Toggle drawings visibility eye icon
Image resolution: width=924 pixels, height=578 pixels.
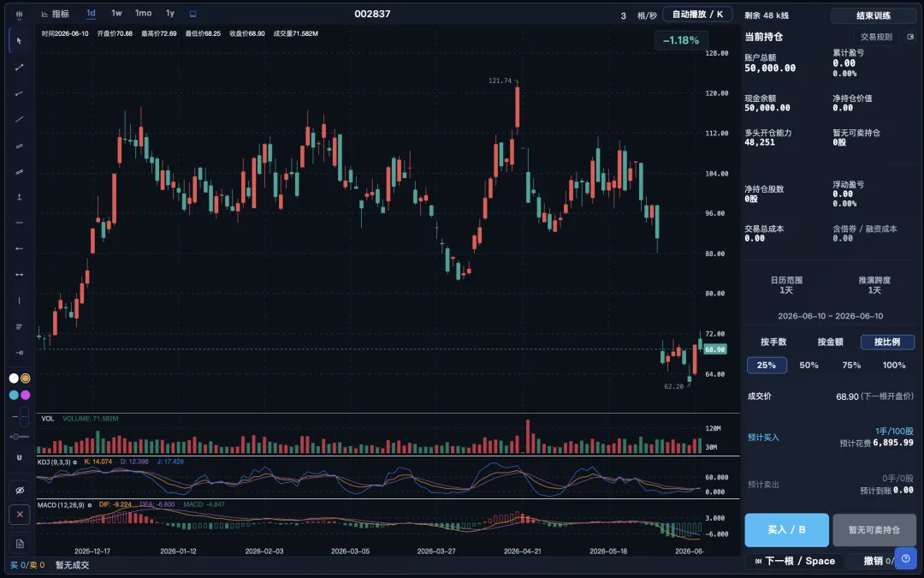[20, 490]
